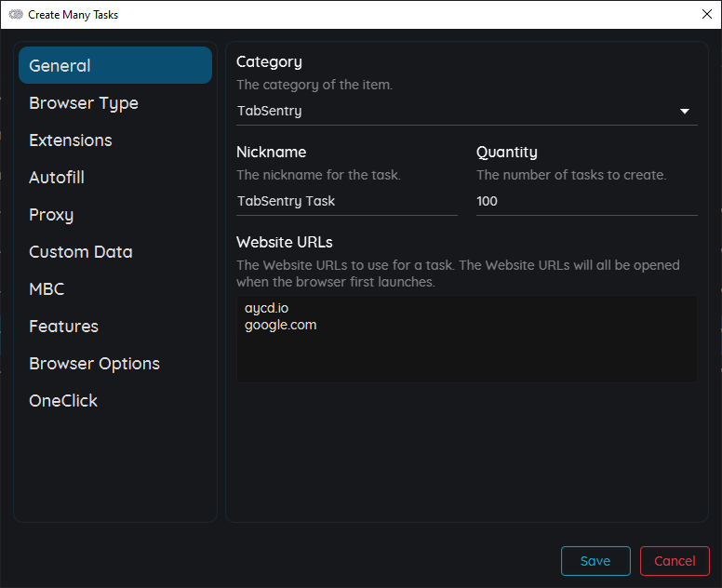Click the app icon in title bar
The image size is (722, 588).
pyautogui.click(x=16, y=14)
